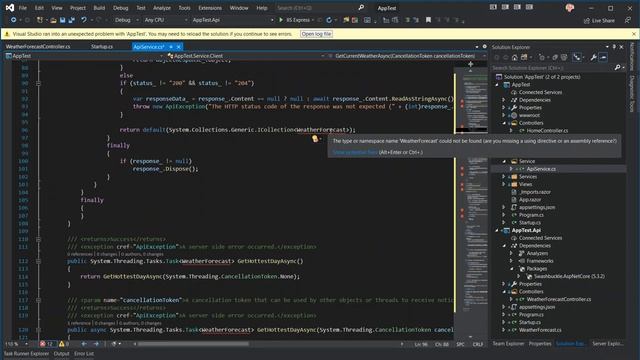Screen dimensions: 640x360
Task: Click Solution Explorer Properties wrench icon
Action: [x=593, y=58]
